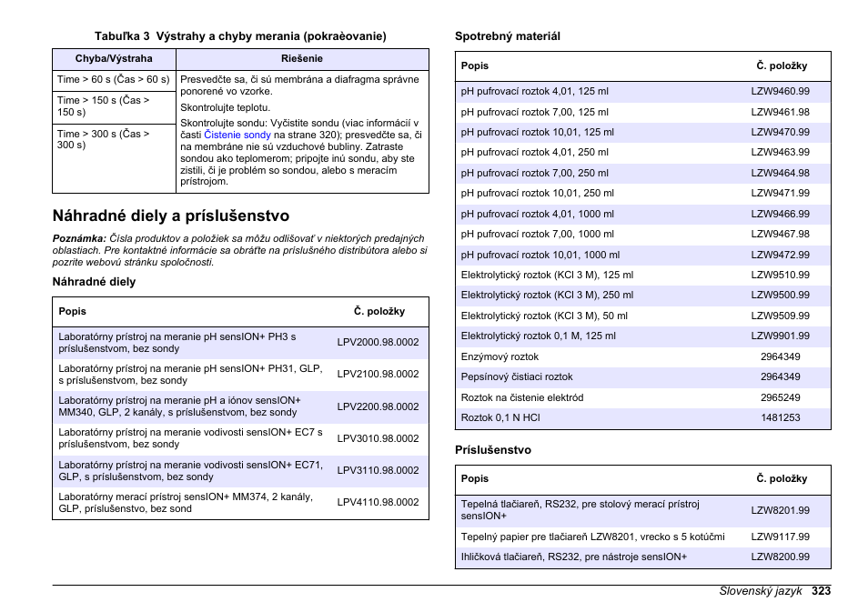
Task: Click the 'Náhradné diely a príslušenstvo' heading
Action: click(x=171, y=216)
